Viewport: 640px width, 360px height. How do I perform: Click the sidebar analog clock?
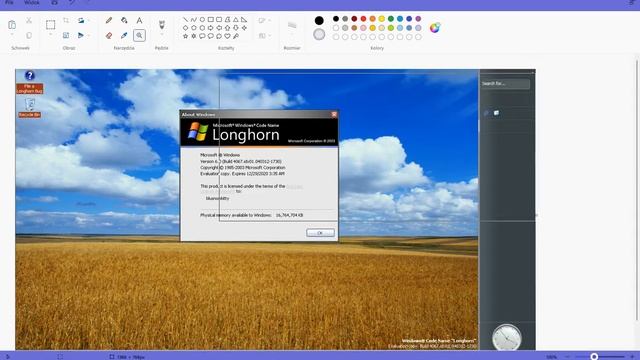coord(507,338)
